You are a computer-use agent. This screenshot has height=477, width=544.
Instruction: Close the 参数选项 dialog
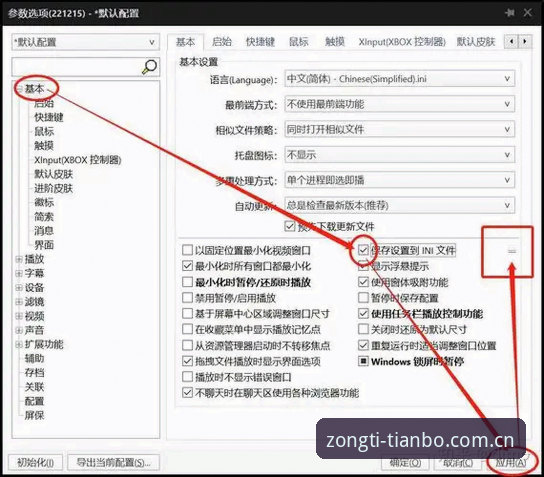[528, 13]
